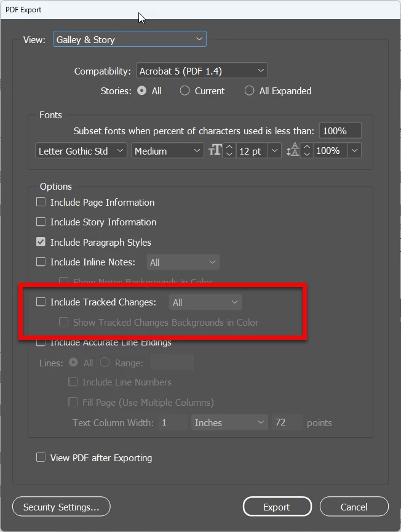Select the Lines All radio button

[x=73, y=362]
